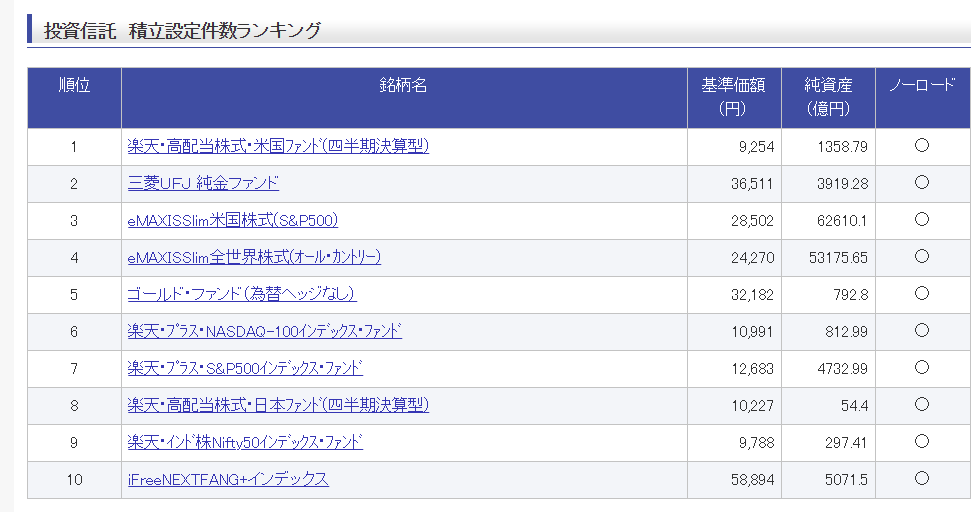Click the no-load circle for eMAXISSlim全世界株式
Viewport: 978px width, 512px height.
point(922,256)
